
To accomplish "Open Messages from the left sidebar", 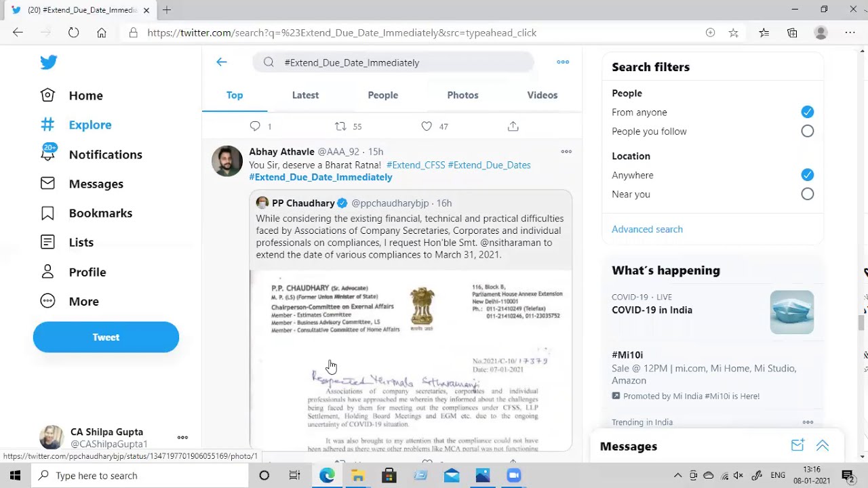I will pyautogui.click(x=82, y=184).
